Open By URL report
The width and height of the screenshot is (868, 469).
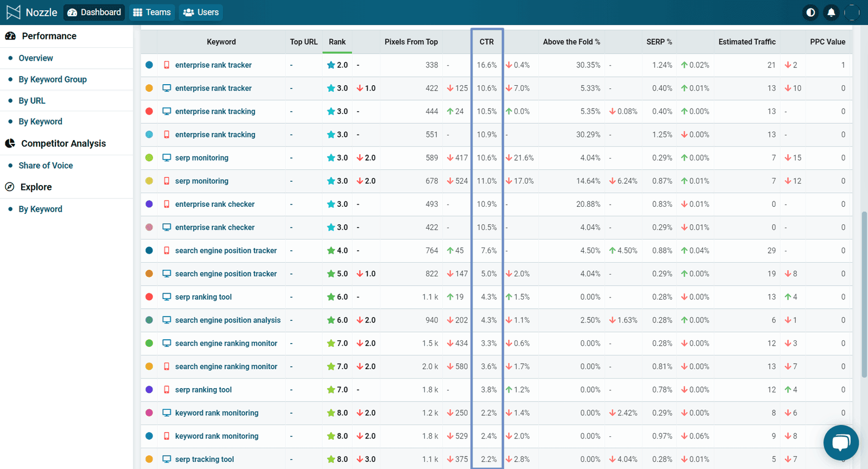click(32, 100)
